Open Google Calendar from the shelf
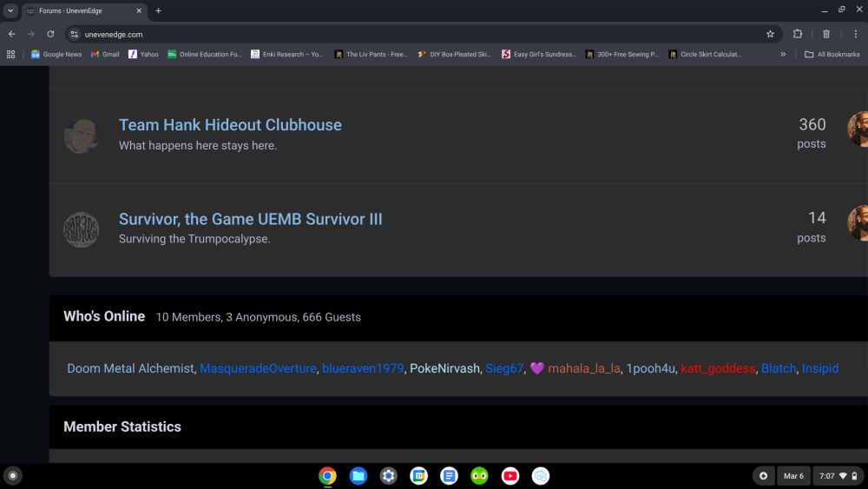This screenshot has width=868, height=489. 418,475
